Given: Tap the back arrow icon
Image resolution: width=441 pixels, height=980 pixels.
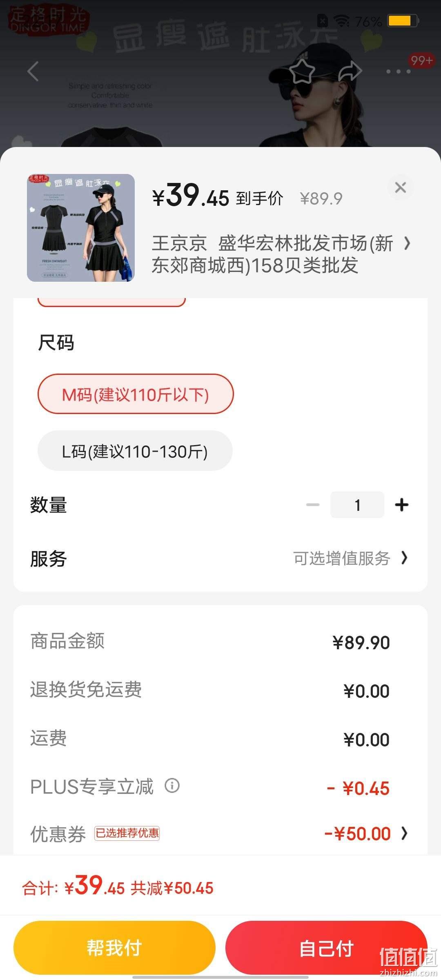Looking at the screenshot, I should click(33, 71).
